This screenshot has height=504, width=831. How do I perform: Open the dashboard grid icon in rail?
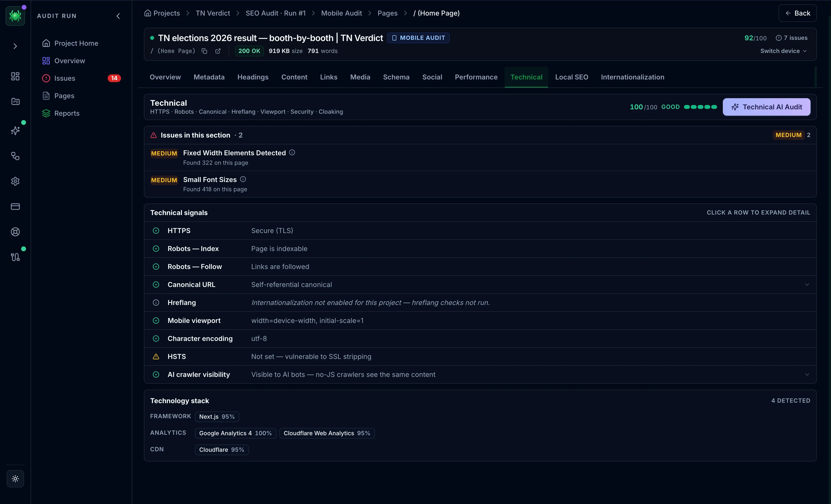15,76
